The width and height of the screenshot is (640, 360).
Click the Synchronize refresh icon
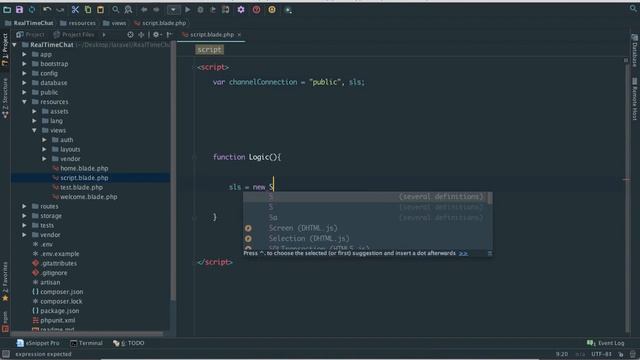pos(32,9)
